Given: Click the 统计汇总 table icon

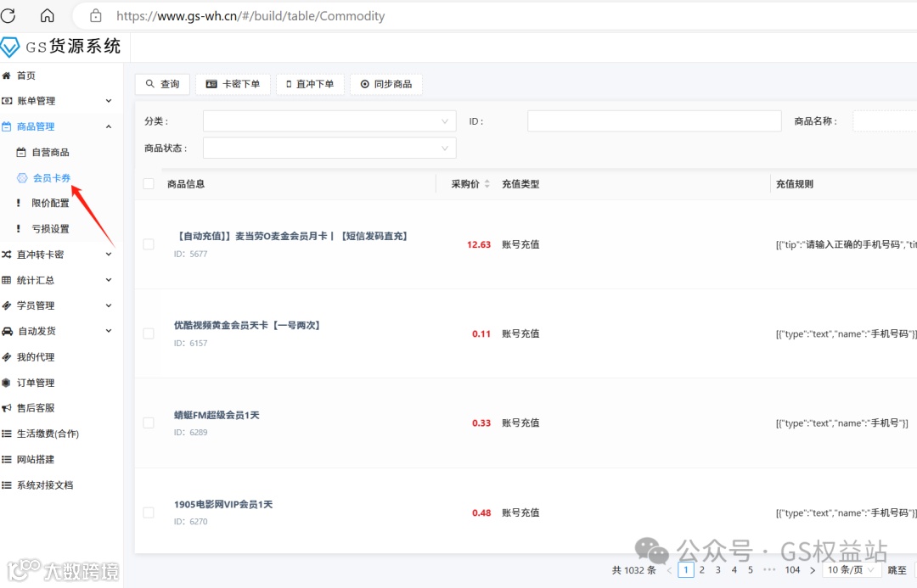Looking at the screenshot, I should [x=7, y=280].
